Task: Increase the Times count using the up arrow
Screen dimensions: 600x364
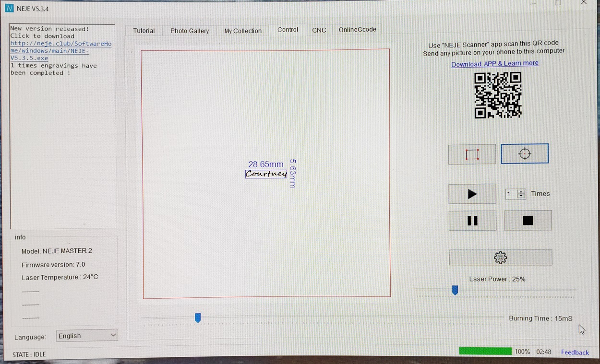Action: coord(521,191)
